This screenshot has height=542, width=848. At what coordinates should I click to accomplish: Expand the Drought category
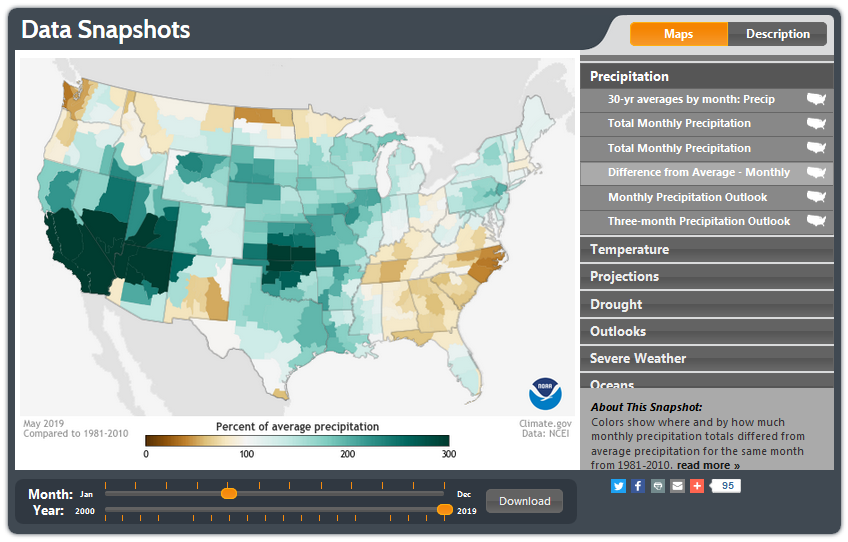click(706, 304)
